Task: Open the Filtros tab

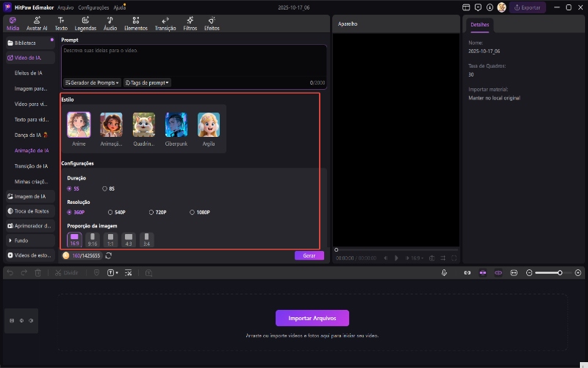Action: (190, 24)
